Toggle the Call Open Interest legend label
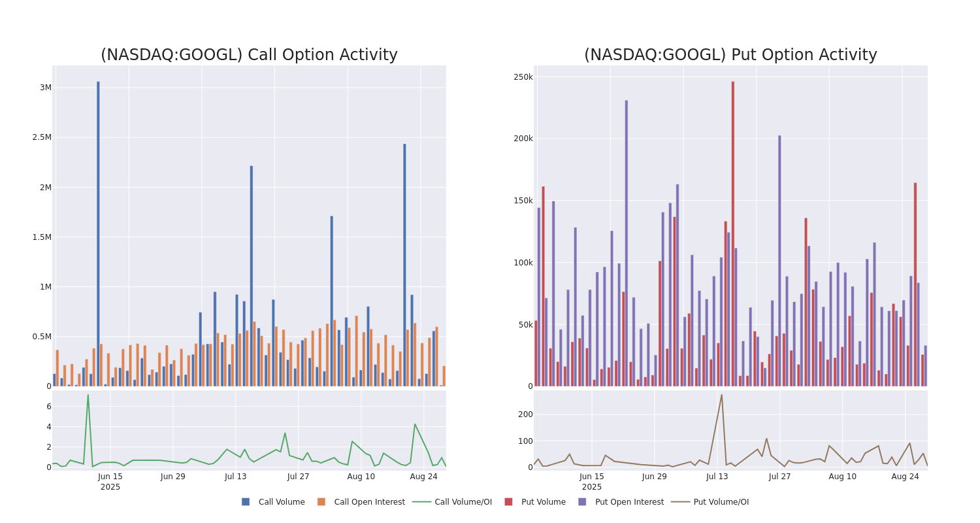Image resolution: width=980 pixels, height=523 pixels. [x=369, y=502]
